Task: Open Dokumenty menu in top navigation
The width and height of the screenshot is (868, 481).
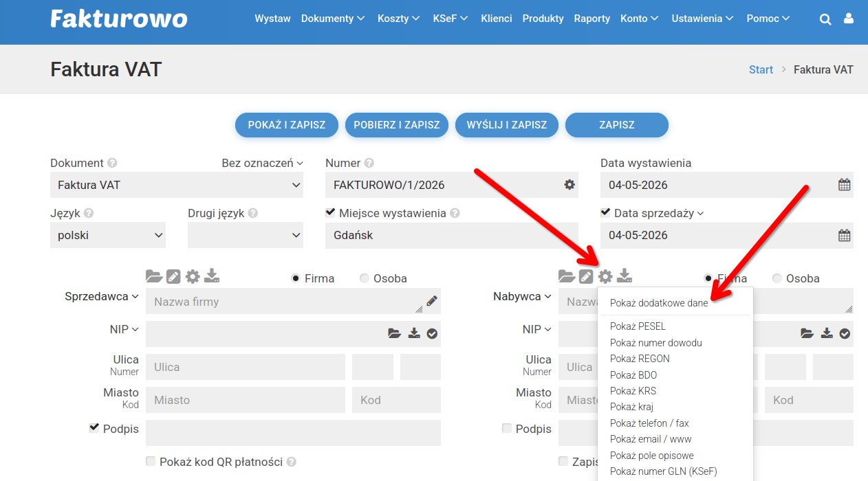Action: pyautogui.click(x=334, y=19)
